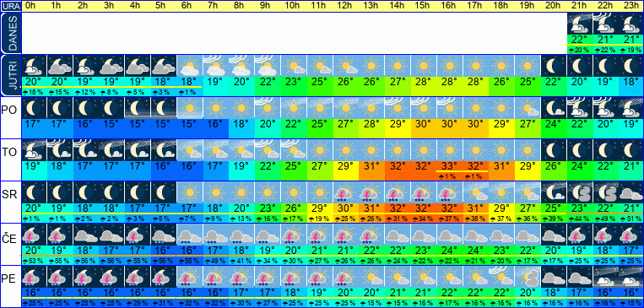Viewport: 644px width, 308px height.
Task: Select the PE day row label
Action: pyautogui.click(x=8, y=278)
